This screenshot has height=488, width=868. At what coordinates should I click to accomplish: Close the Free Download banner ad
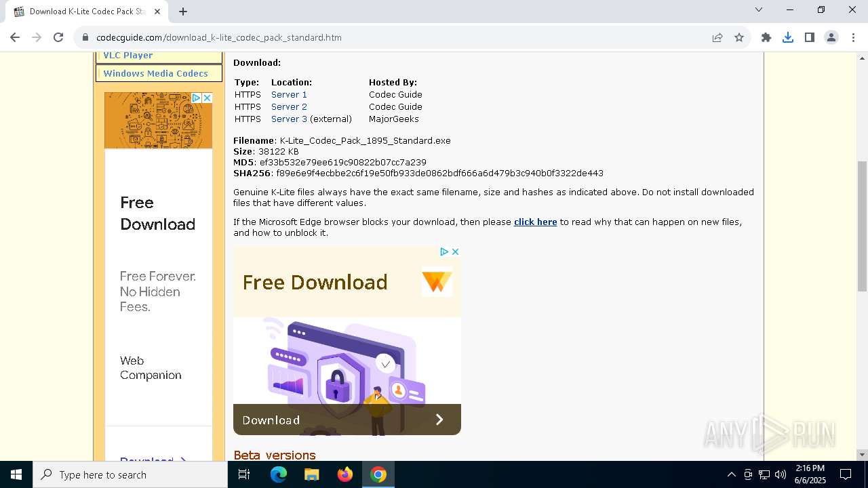click(x=455, y=251)
